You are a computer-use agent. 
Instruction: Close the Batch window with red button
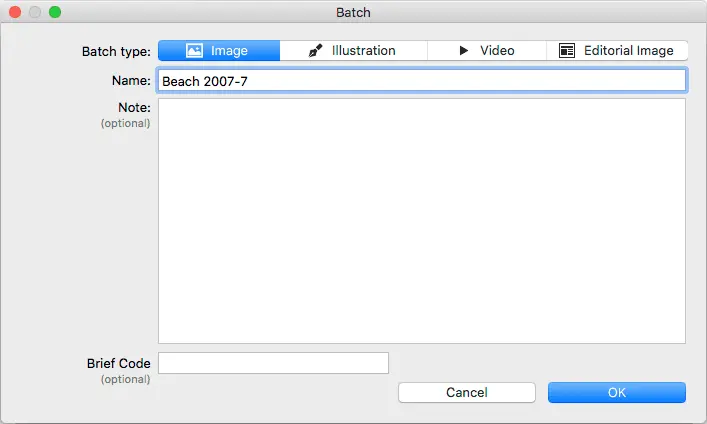pyautogui.click(x=15, y=12)
